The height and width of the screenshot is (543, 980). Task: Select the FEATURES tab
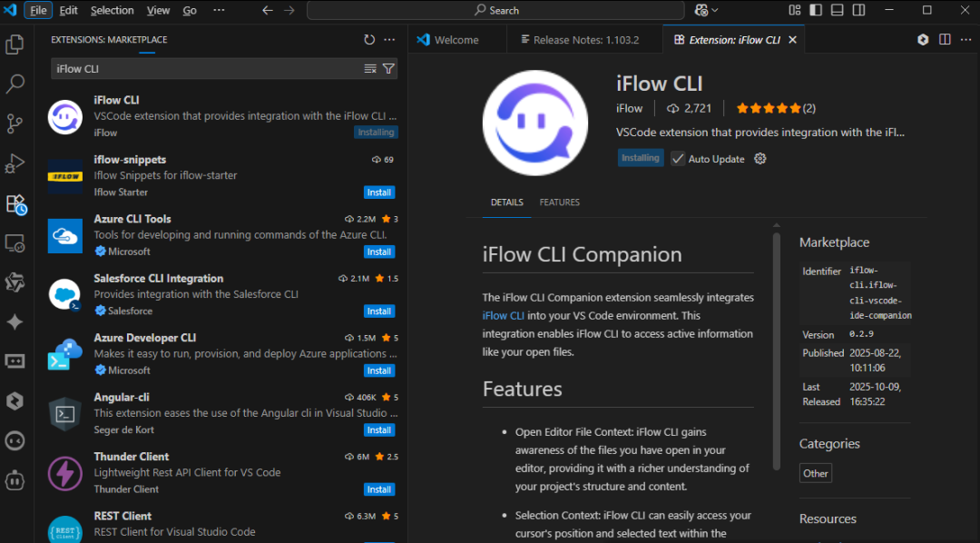(559, 202)
